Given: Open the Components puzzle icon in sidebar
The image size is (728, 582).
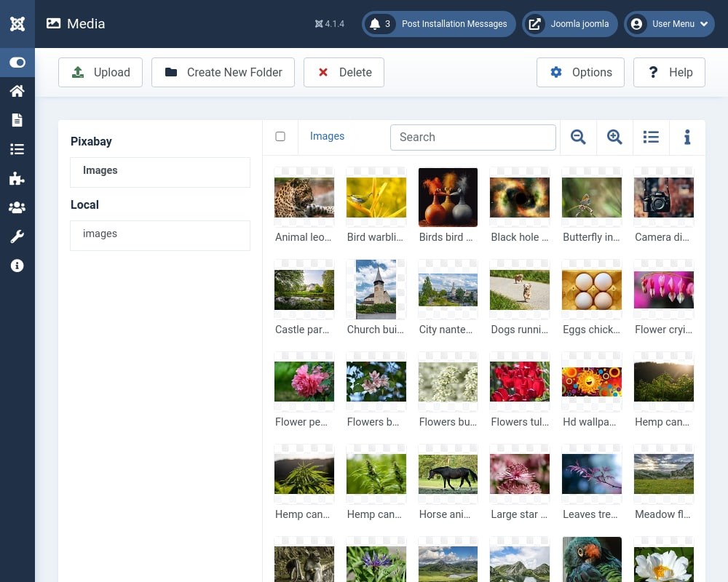Looking at the screenshot, I should click(x=17, y=179).
